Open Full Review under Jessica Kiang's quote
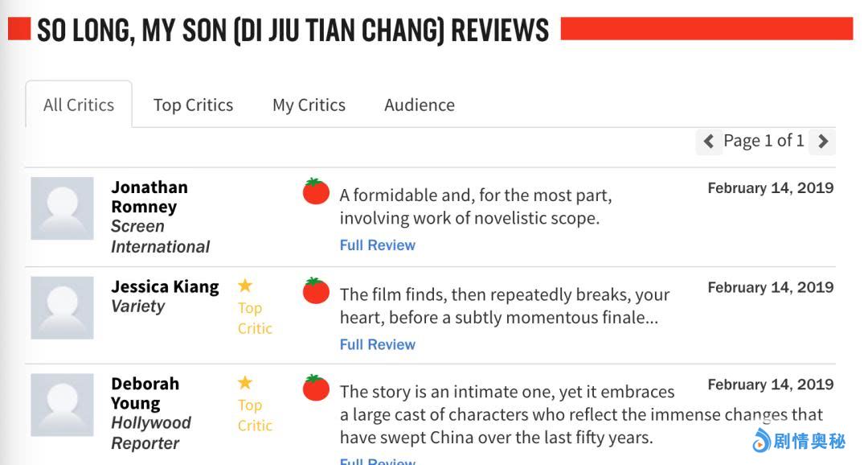The width and height of the screenshot is (868, 465). point(377,344)
